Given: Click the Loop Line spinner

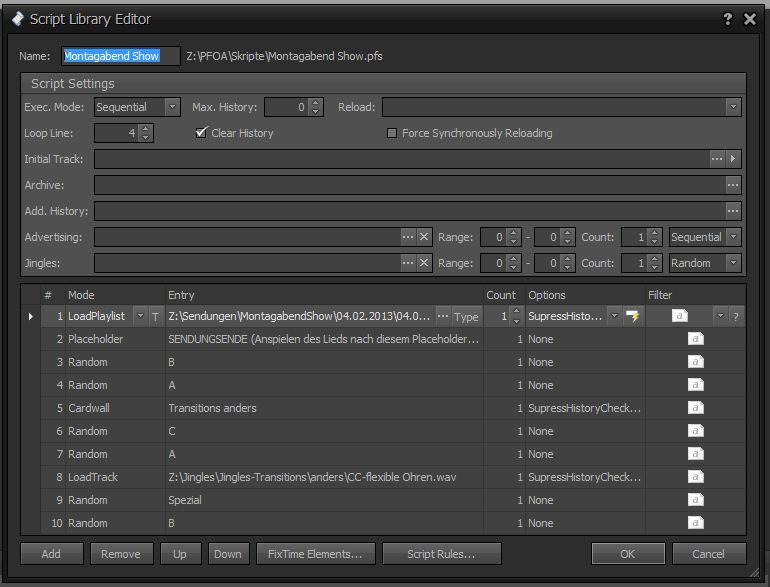Looking at the screenshot, I should (x=145, y=133).
